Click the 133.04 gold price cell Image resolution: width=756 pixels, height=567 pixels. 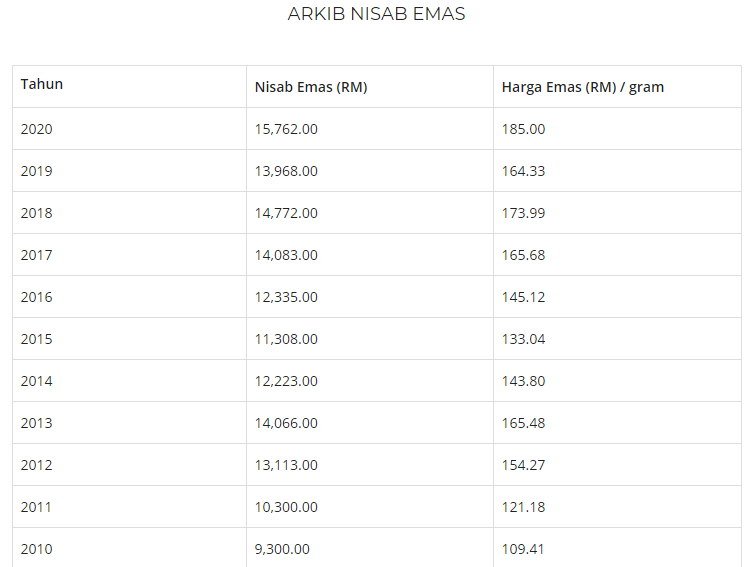(523, 339)
